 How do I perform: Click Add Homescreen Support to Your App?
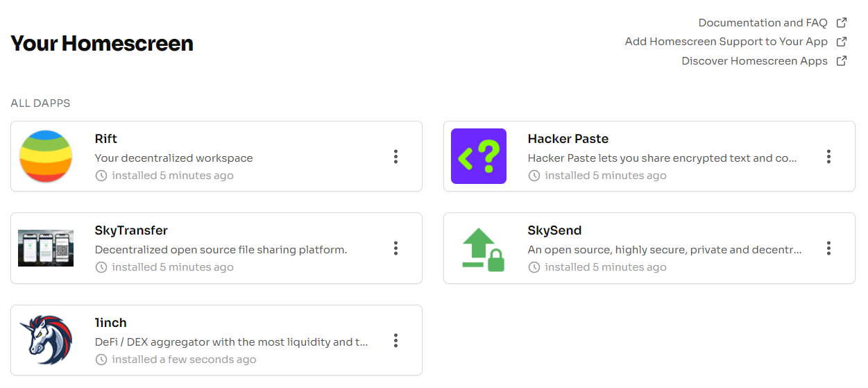pyautogui.click(x=726, y=42)
